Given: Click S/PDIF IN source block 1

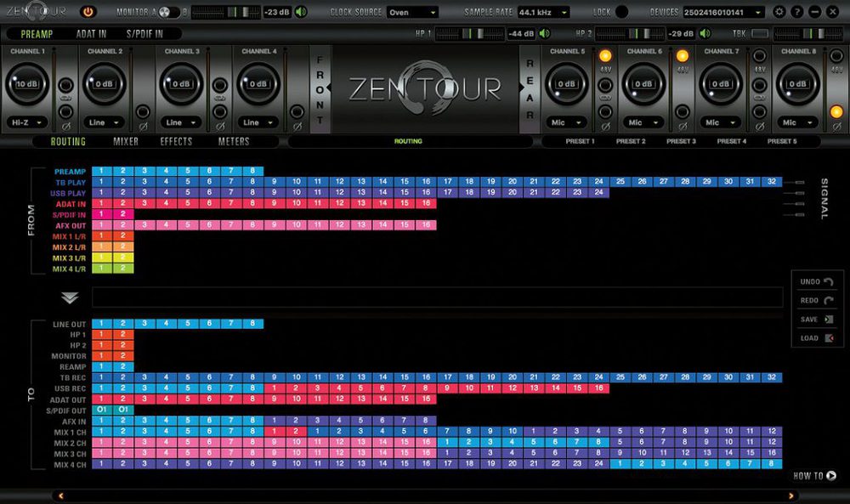Looking at the screenshot, I should [x=101, y=215].
